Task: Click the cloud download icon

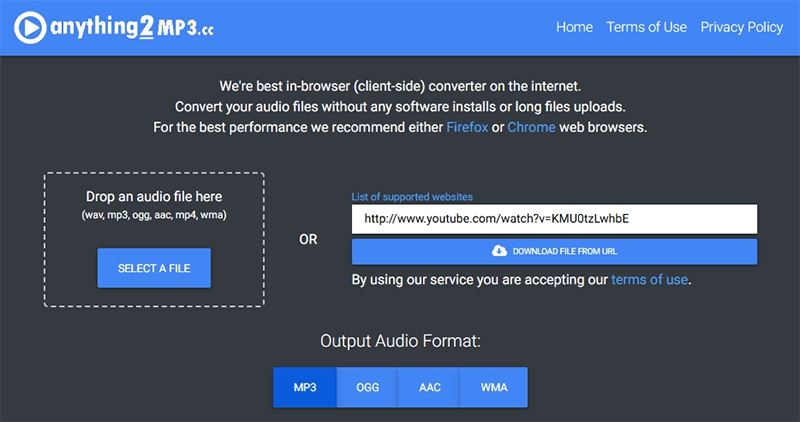Action: pyautogui.click(x=500, y=251)
